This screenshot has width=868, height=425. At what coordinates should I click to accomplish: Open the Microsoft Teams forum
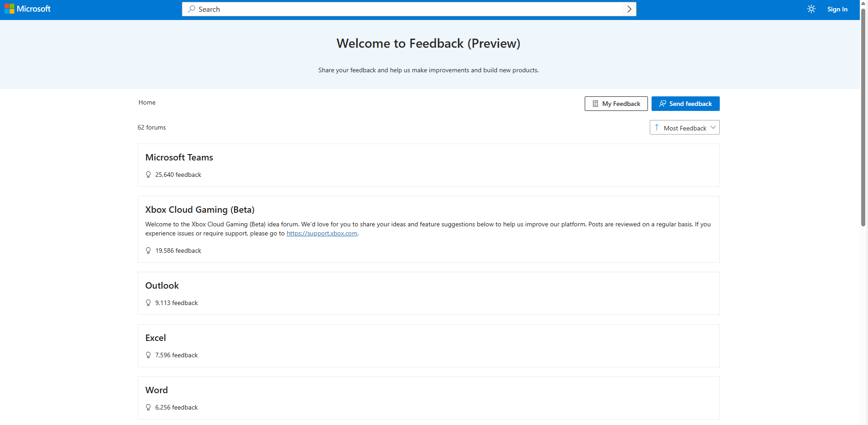[x=179, y=157]
